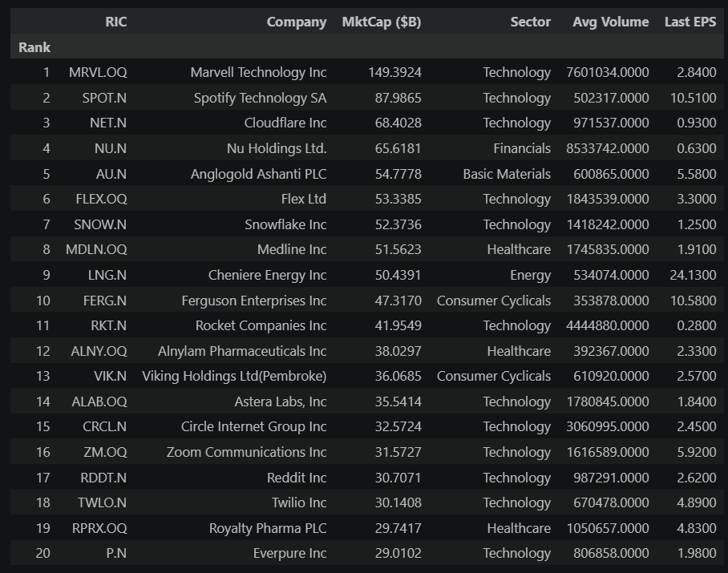Click Alnylam Pharmaceuticals Inc company name
728x573 pixels.
(242, 351)
